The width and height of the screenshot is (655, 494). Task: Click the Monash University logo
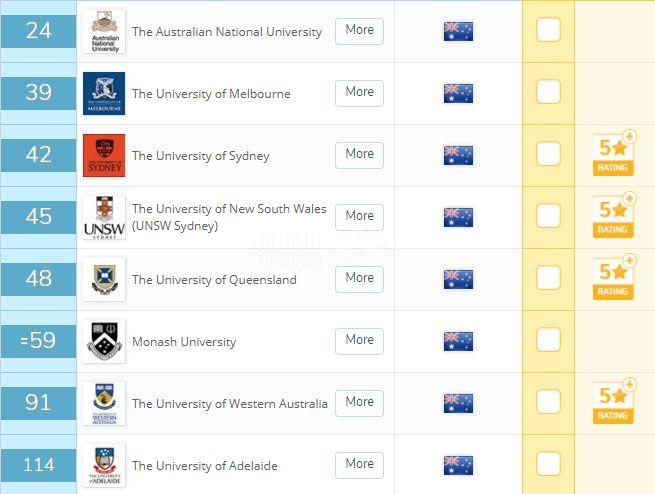click(x=104, y=341)
